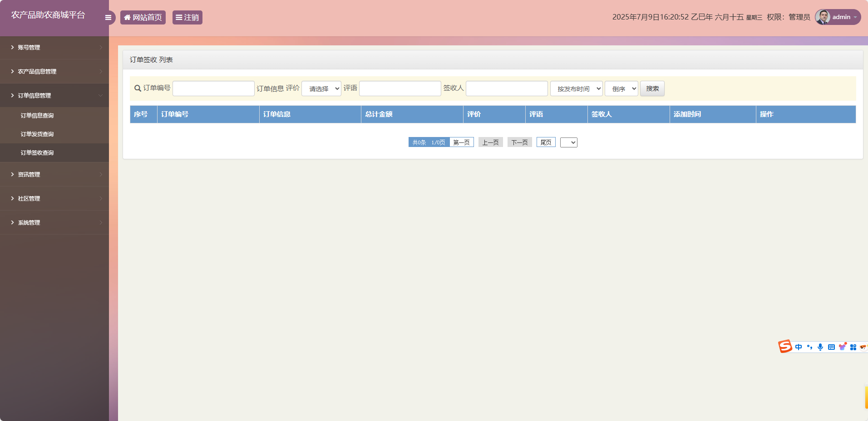The height and width of the screenshot is (421, 868).
Task: Toggle Chinese/English with the 中 icon
Action: click(x=799, y=347)
